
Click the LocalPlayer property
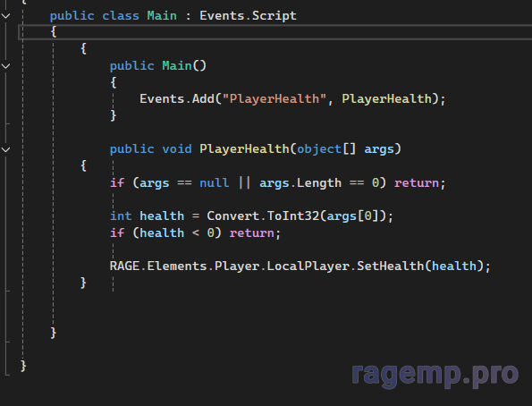point(308,266)
